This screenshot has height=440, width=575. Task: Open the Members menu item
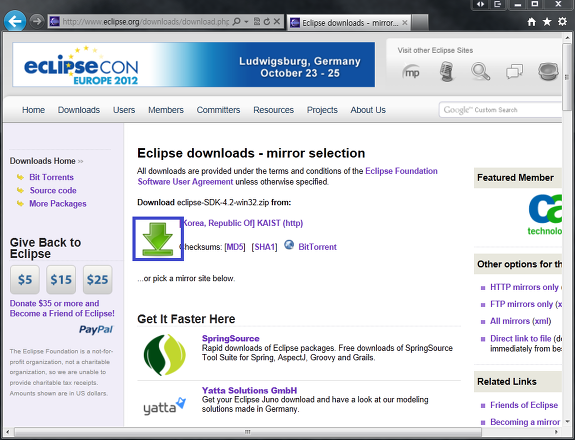166,110
